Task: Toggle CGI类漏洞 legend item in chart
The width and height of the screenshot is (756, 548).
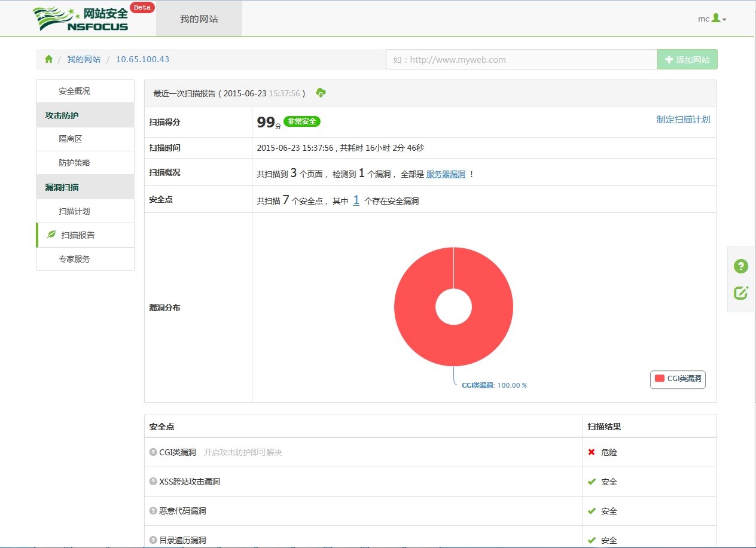Action: click(x=678, y=379)
